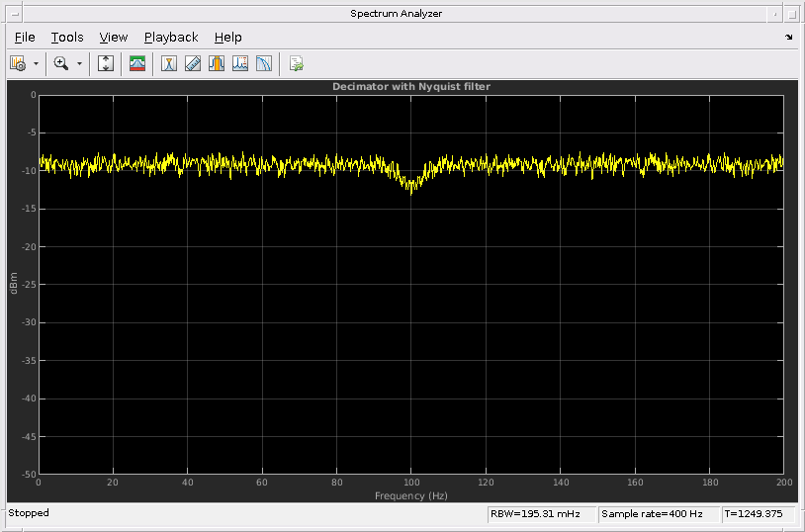Click the Scale Axes Limits icon

106,63
